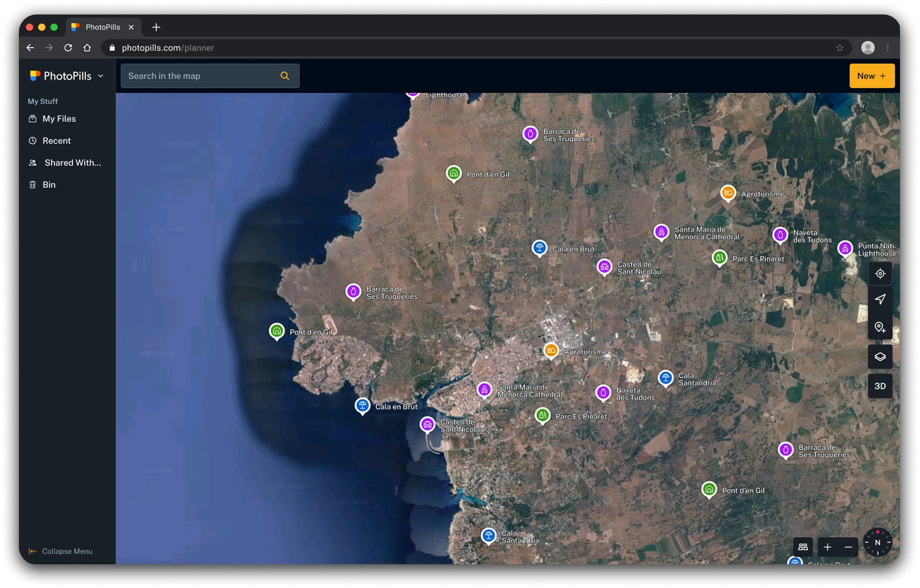Open the browser profile avatar

pyautogui.click(x=868, y=48)
